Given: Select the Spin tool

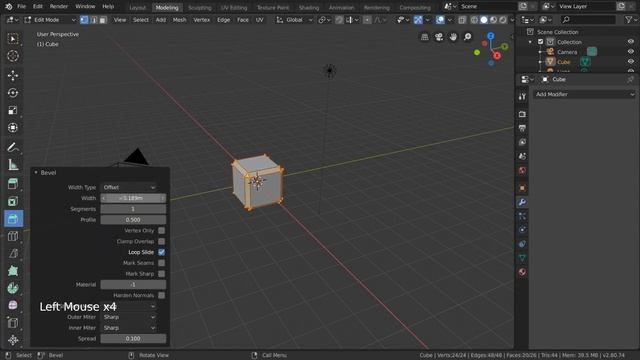Looking at the screenshot, I should (13, 288).
